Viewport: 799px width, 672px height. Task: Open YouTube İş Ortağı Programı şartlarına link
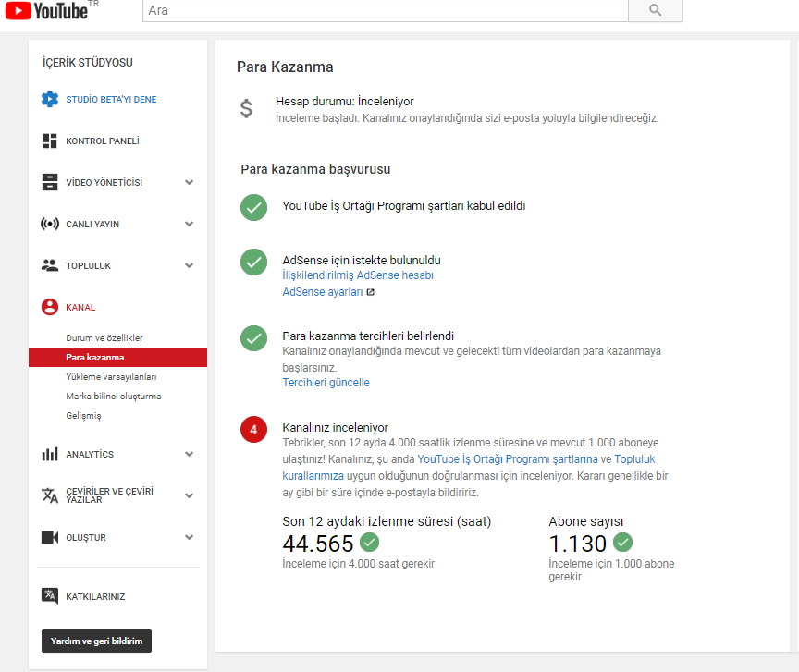[508, 459]
